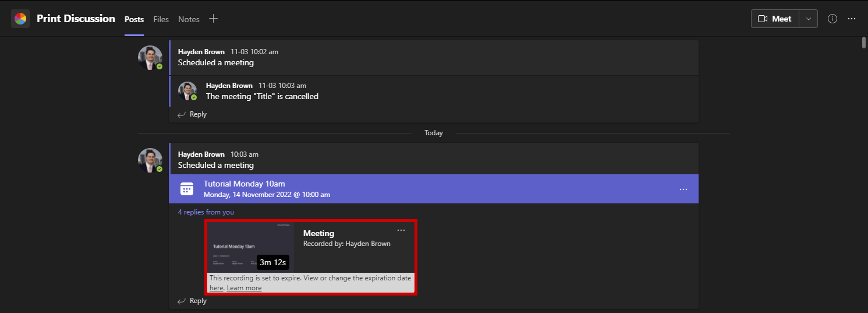The height and width of the screenshot is (313, 868).
Task: Click Hayden Brown's avatar on cancelled meeting reply
Action: pyautogui.click(x=187, y=91)
